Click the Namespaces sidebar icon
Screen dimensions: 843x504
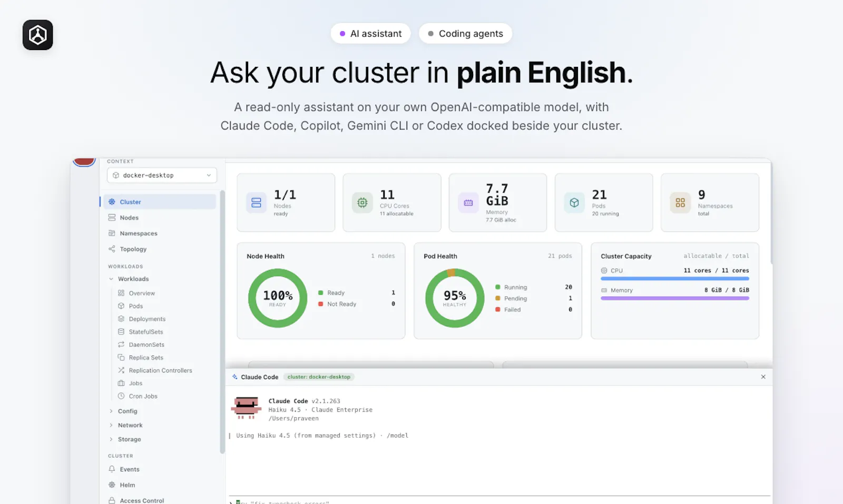pos(112,233)
